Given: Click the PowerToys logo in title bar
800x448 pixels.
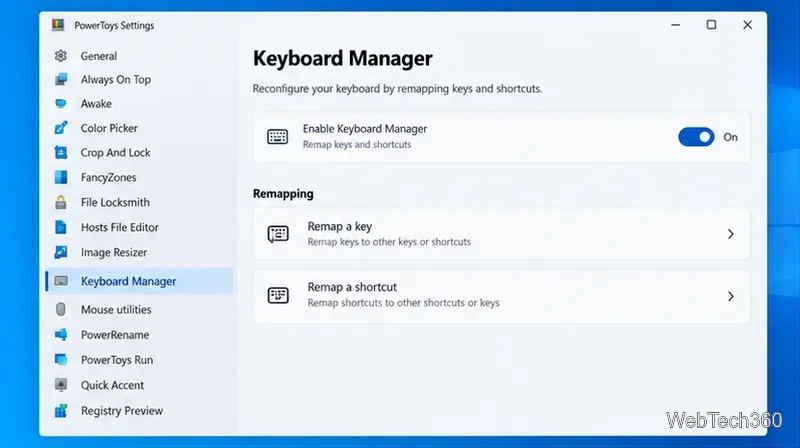Looking at the screenshot, I should [58, 25].
